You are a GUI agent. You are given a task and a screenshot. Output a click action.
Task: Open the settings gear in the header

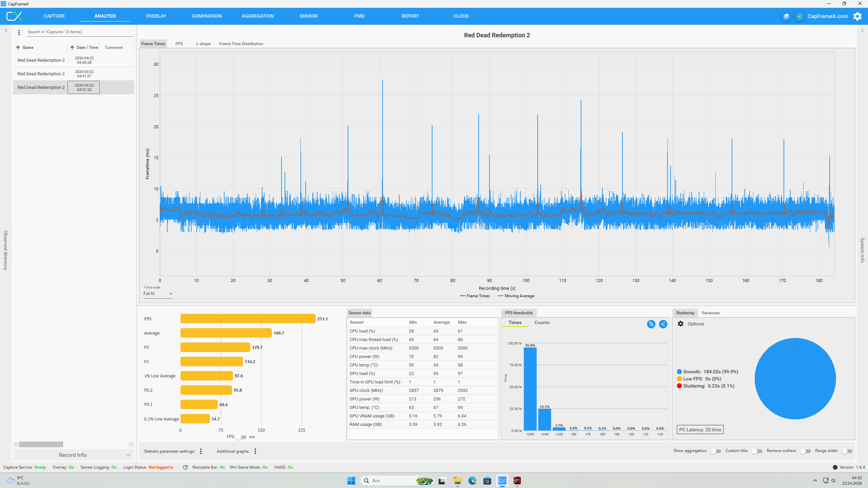[857, 16]
